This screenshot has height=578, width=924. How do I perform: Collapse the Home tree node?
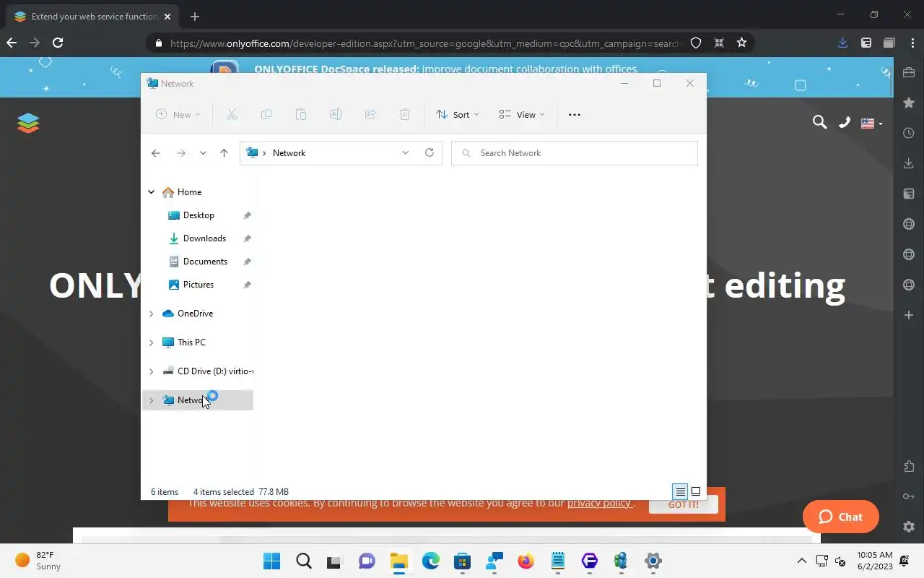point(151,192)
